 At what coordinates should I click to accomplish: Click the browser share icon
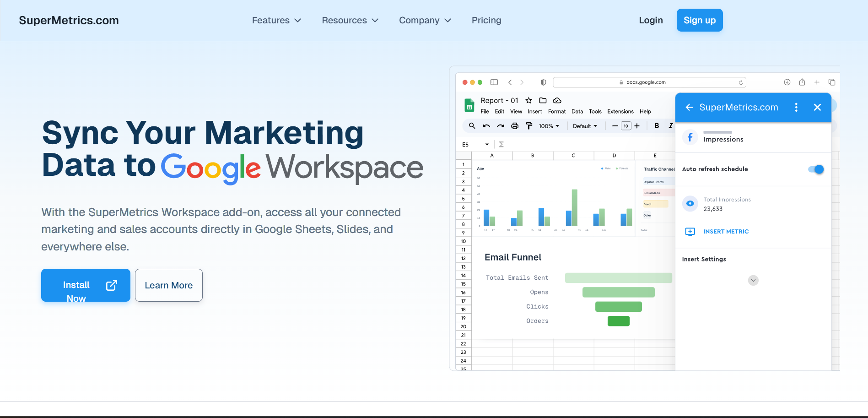(802, 82)
